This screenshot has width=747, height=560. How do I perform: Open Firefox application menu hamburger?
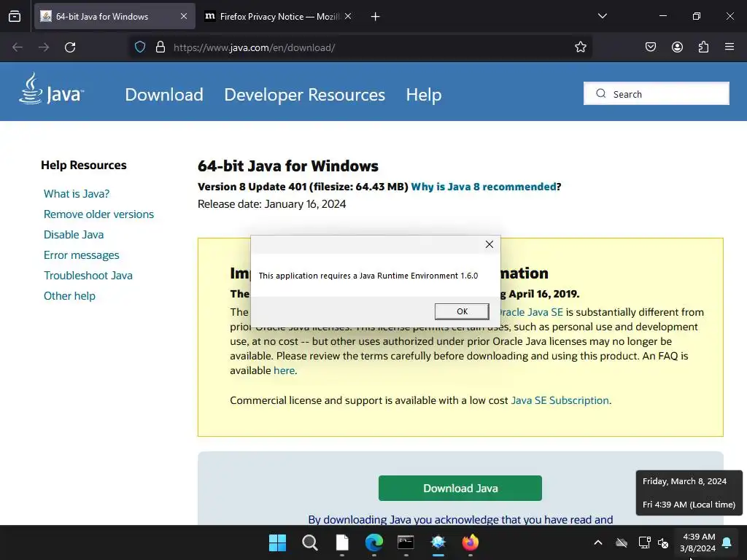[729, 47]
